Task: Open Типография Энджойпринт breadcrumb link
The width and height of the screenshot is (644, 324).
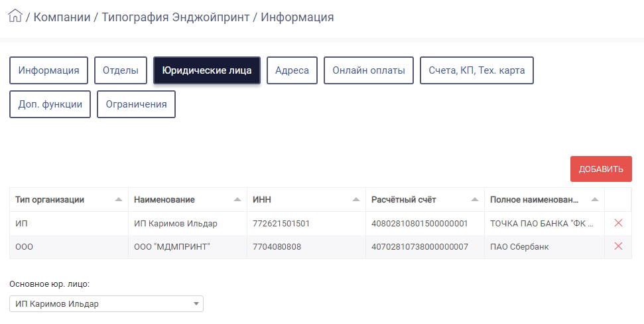Action: click(175, 17)
